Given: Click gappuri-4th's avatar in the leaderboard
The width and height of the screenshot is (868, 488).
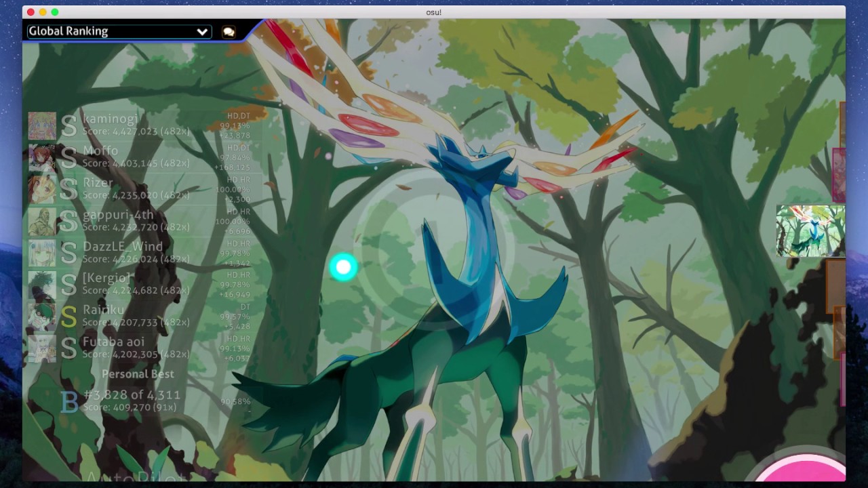Looking at the screenshot, I should [x=42, y=222].
